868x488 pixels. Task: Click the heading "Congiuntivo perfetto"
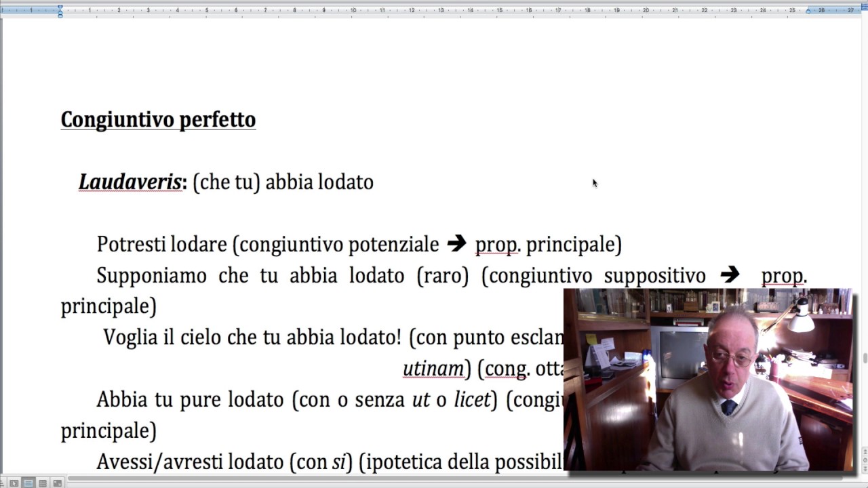pyautogui.click(x=158, y=119)
